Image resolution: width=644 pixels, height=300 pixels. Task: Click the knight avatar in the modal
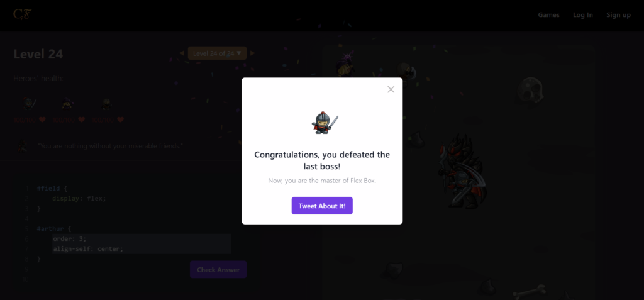[325, 123]
